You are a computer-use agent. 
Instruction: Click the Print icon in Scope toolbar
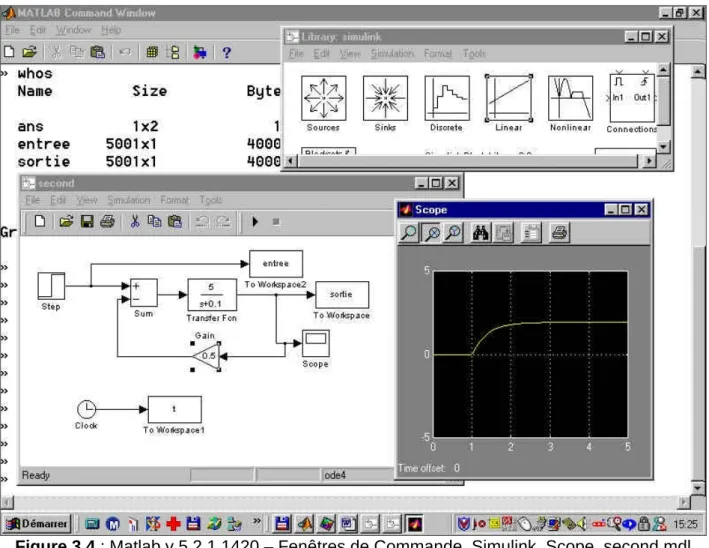point(559,233)
